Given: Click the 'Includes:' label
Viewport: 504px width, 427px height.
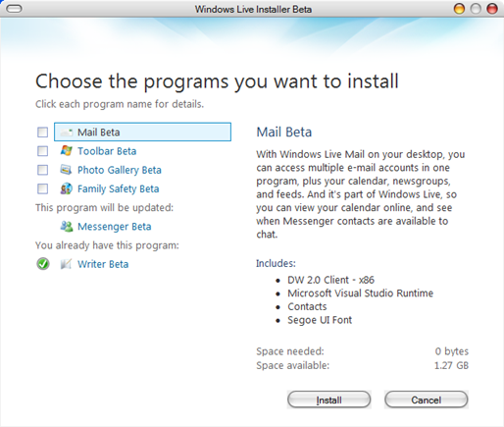Looking at the screenshot, I should click(x=276, y=263).
